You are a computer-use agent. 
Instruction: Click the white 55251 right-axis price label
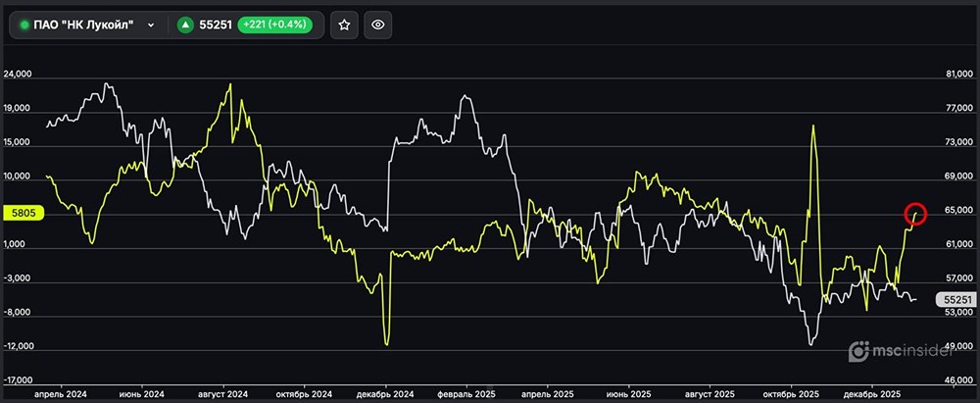point(955,300)
